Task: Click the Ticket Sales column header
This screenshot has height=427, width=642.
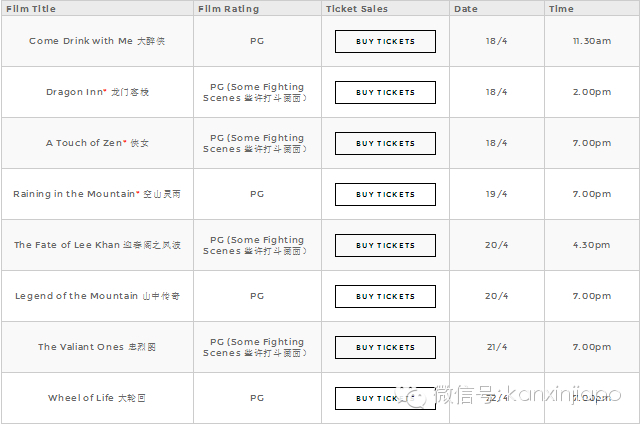Action: (357, 9)
